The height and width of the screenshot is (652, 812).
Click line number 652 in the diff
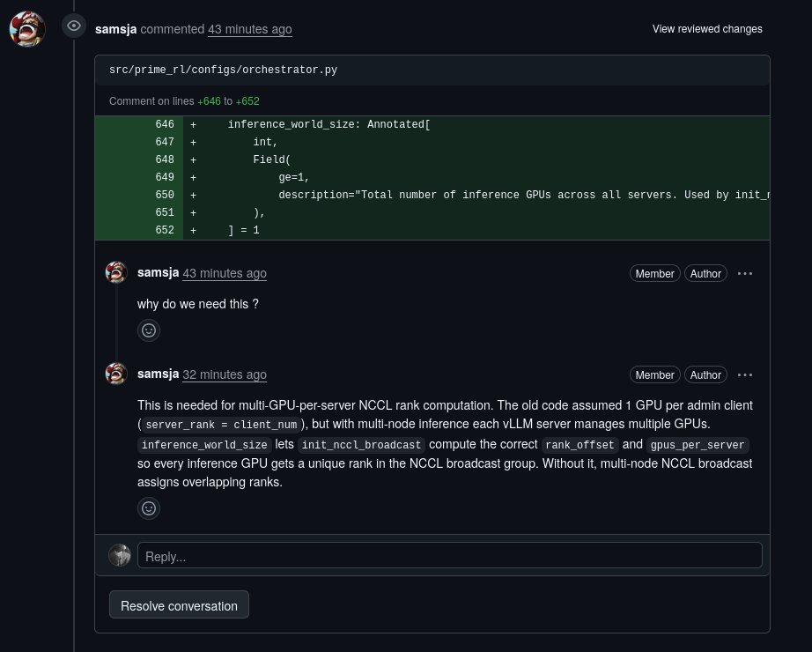pos(165,230)
